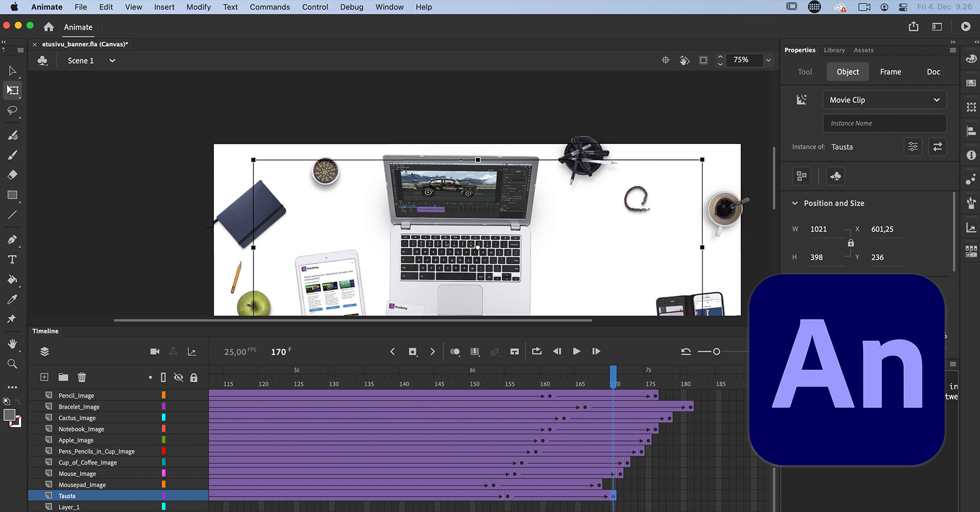The height and width of the screenshot is (512, 980).
Task: Click the Instance Name input field
Action: 885,123
